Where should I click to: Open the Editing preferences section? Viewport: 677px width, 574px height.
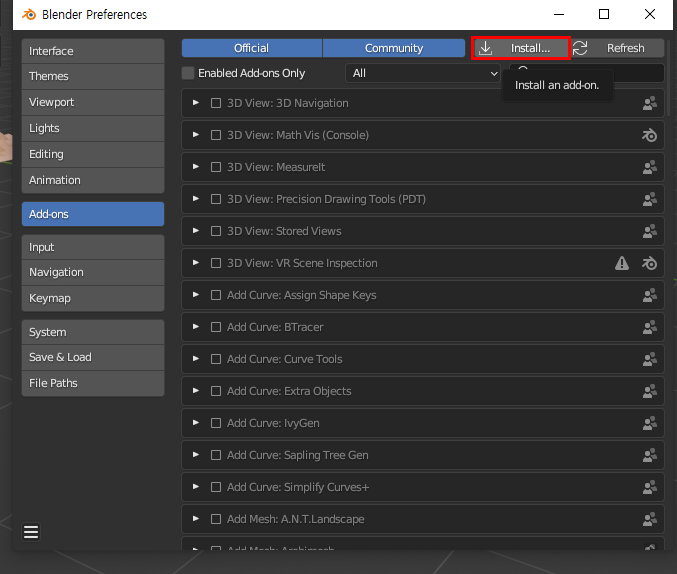93,154
